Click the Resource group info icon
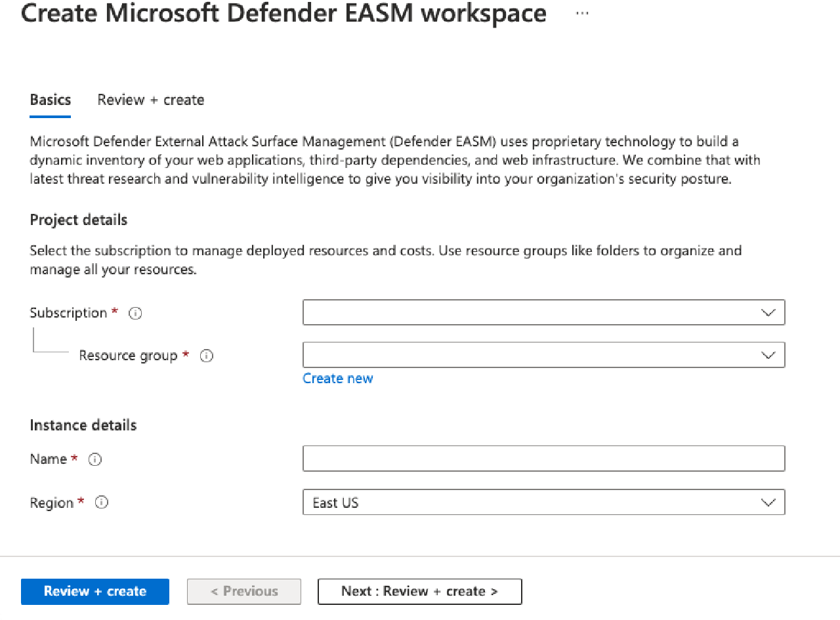Screen dimensions: 840x620 click(x=206, y=356)
